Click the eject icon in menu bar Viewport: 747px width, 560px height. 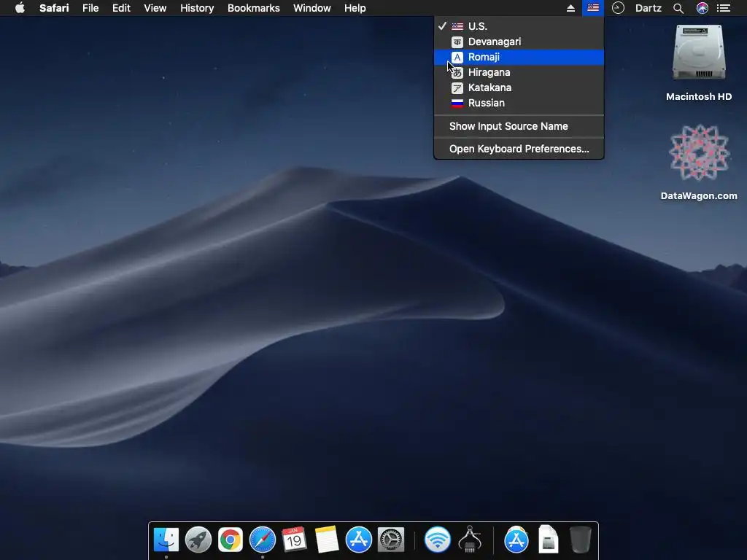pyautogui.click(x=570, y=8)
